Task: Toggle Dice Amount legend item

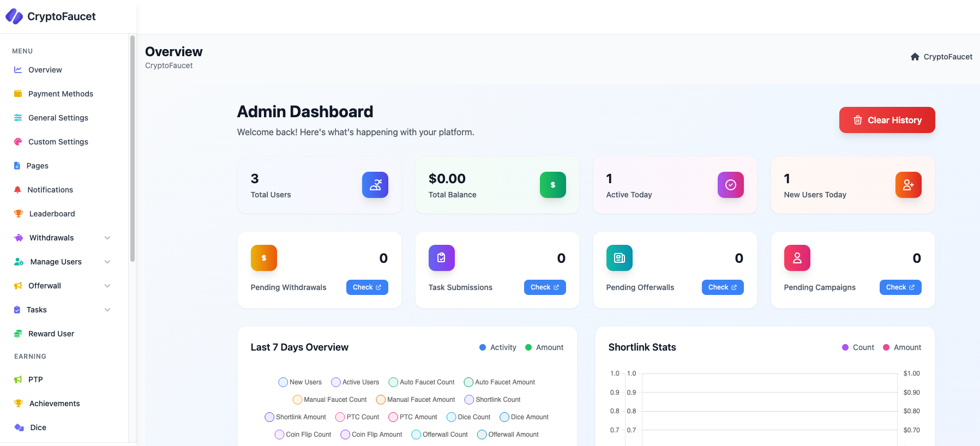Action: (524, 417)
